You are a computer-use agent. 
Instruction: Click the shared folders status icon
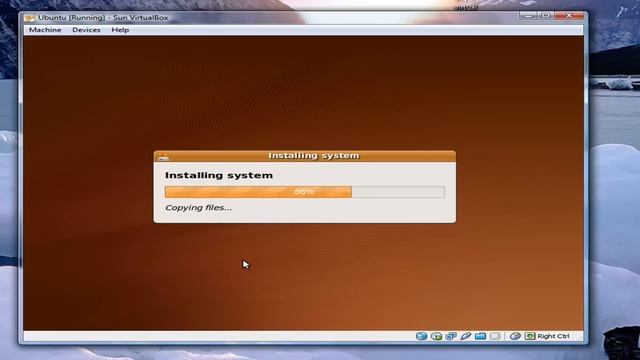coord(480,336)
